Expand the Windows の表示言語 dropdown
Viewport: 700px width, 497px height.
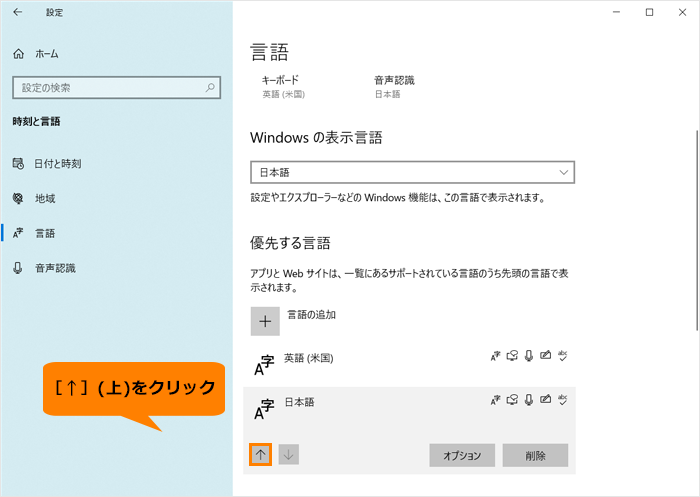(x=412, y=172)
